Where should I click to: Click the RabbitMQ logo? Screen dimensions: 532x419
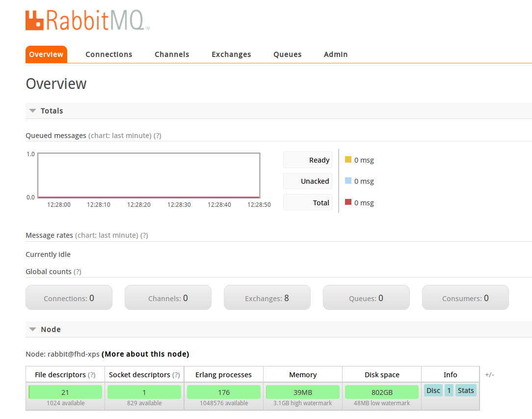click(x=87, y=20)
